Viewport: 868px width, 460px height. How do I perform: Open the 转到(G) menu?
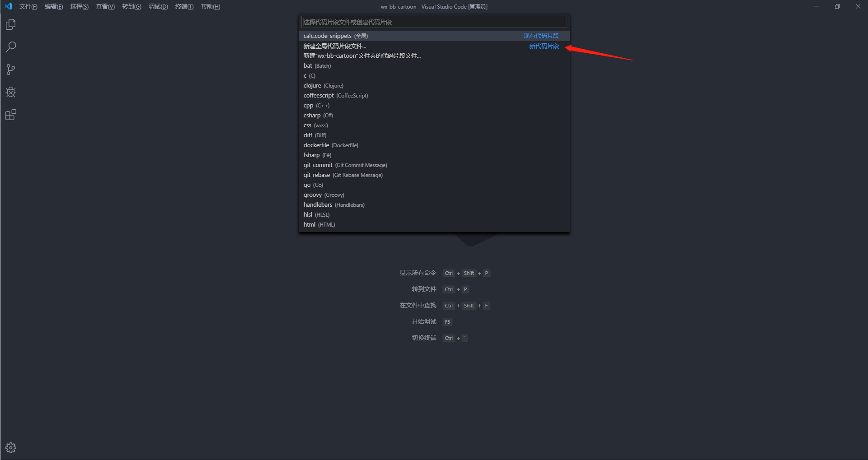coord(131,6)
